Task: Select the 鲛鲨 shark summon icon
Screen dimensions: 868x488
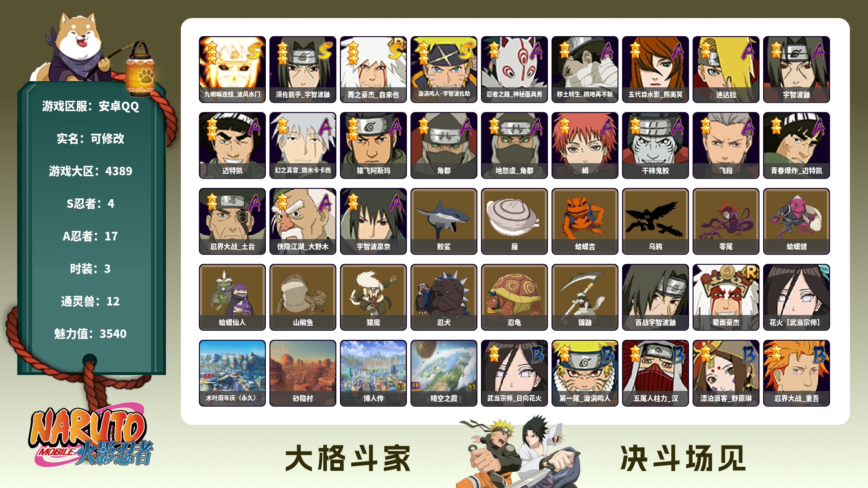Action: click(443, 221)
